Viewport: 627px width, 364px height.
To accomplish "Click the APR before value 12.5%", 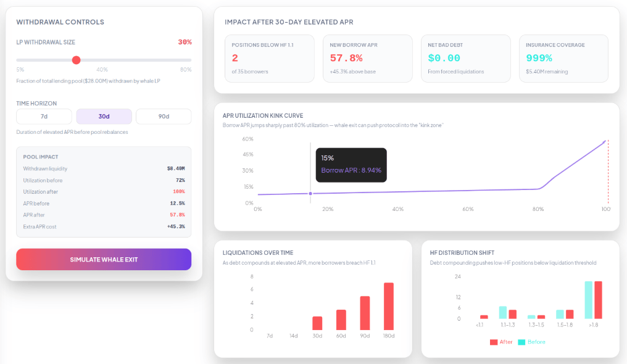I will click(x=177, y=204).
